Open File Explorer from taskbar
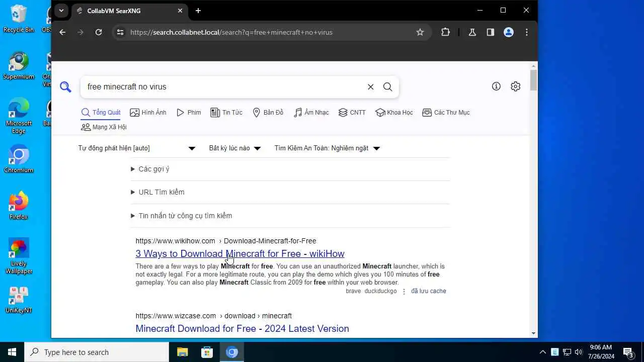The height and width of the screenshot is (362, 644). [x=182, y=352]
